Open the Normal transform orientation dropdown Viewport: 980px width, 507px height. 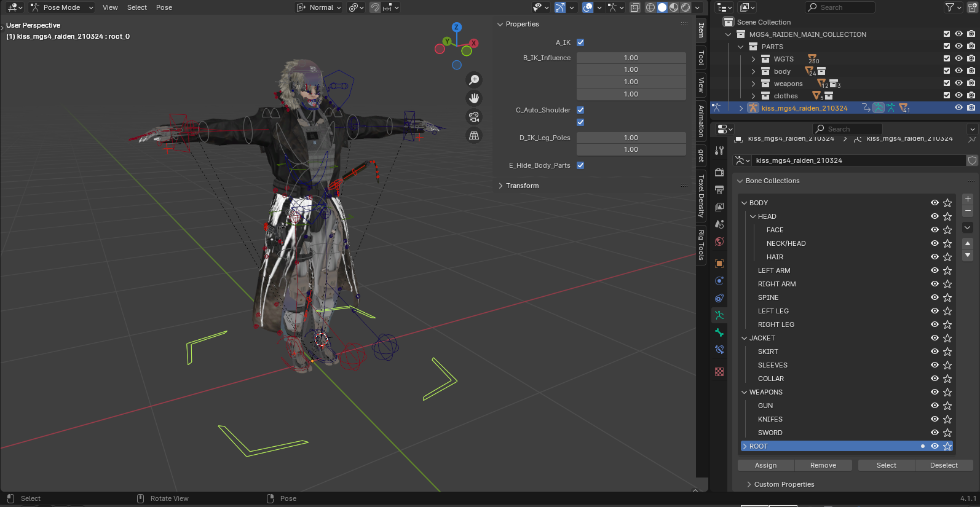coord(318,7)
